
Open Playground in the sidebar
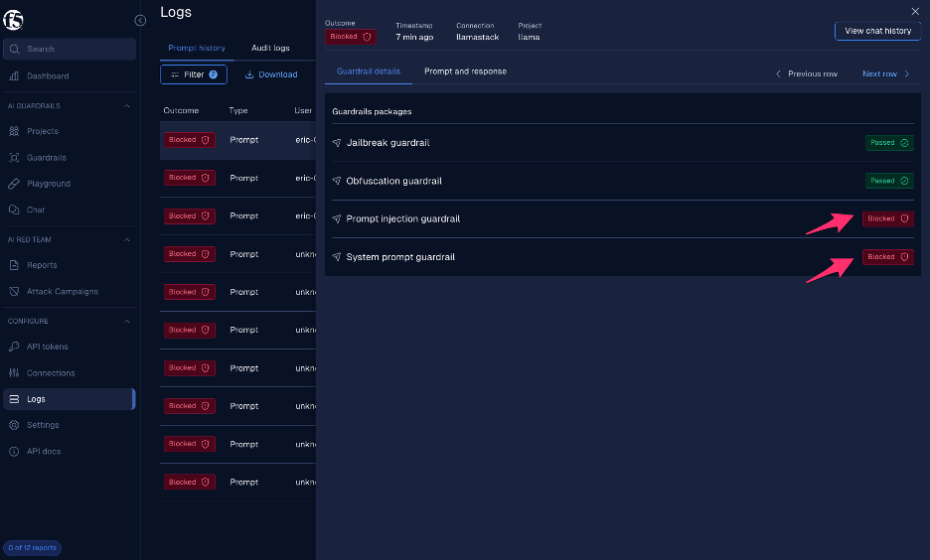point(49,184)
